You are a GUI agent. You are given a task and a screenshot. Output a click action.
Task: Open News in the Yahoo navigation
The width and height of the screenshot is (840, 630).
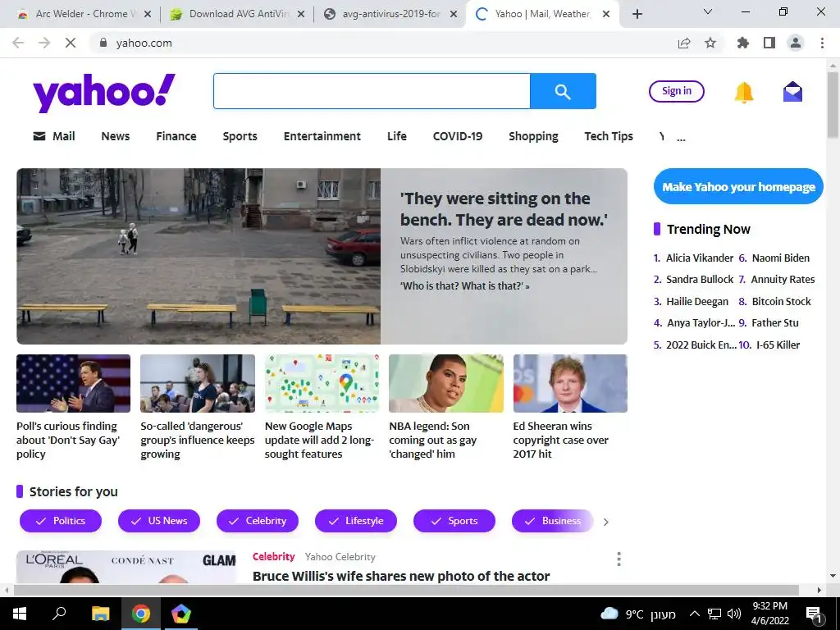115,136
